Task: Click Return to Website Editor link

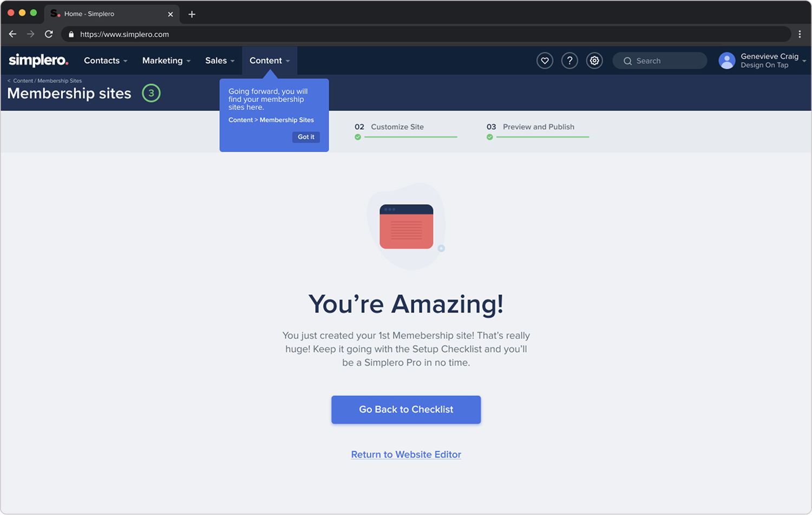Action: pos(406,454)
